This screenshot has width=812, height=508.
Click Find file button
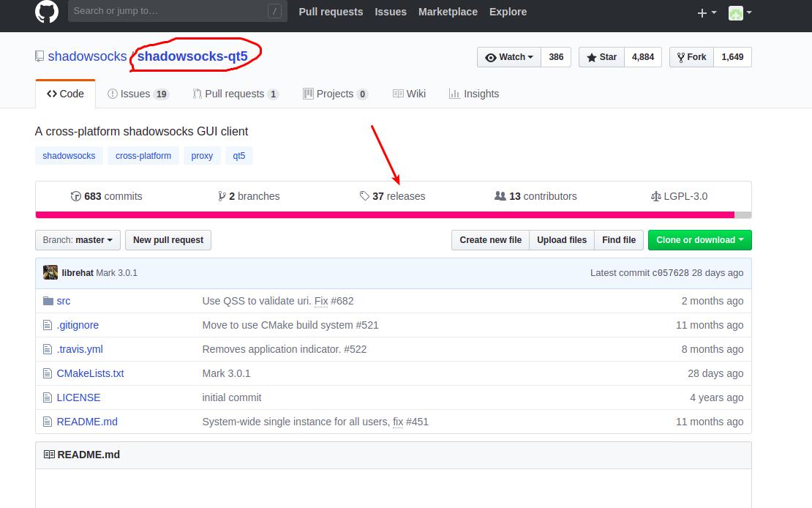tap(619, 240)
